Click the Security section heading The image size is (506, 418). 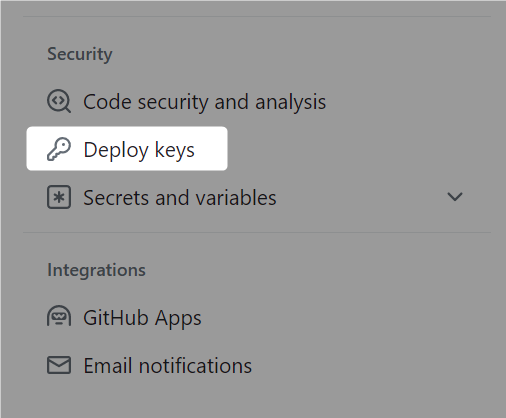pos(80,54)
